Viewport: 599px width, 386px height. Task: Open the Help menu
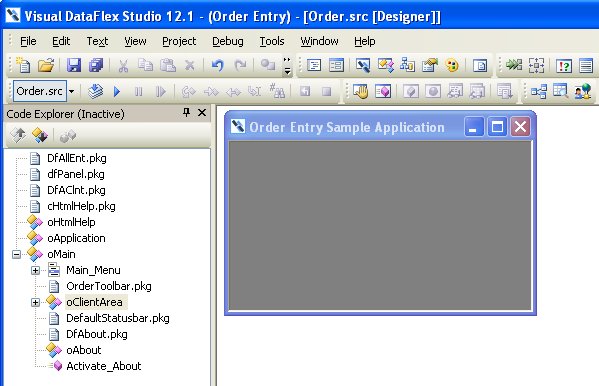(364, 41)
